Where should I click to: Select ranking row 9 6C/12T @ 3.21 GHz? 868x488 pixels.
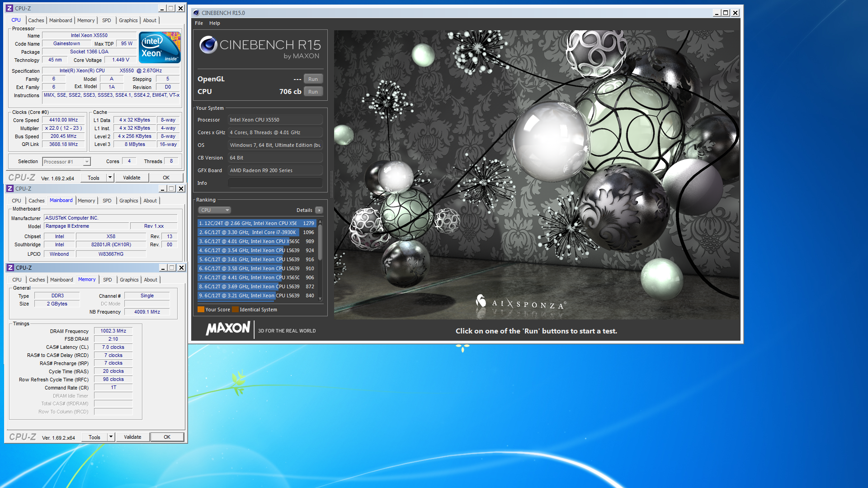256,296
